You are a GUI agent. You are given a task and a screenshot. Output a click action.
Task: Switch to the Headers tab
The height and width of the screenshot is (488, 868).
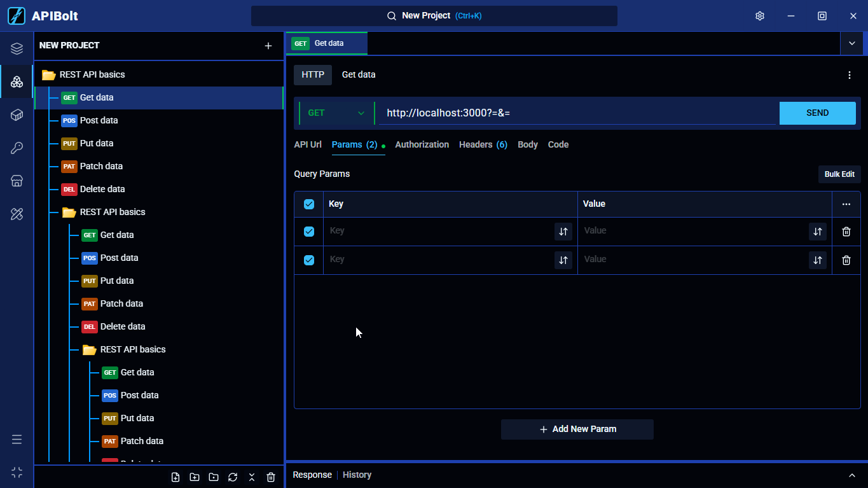pos(483,144)
